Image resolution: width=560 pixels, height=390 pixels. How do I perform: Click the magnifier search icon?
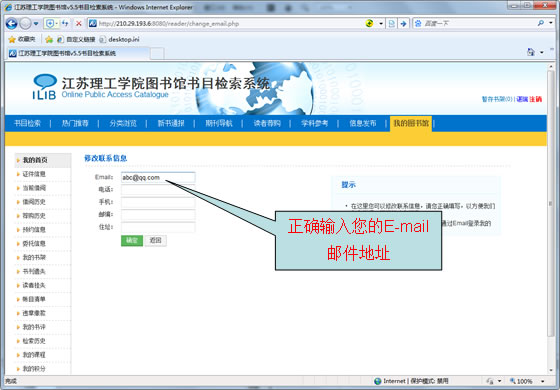541,23
